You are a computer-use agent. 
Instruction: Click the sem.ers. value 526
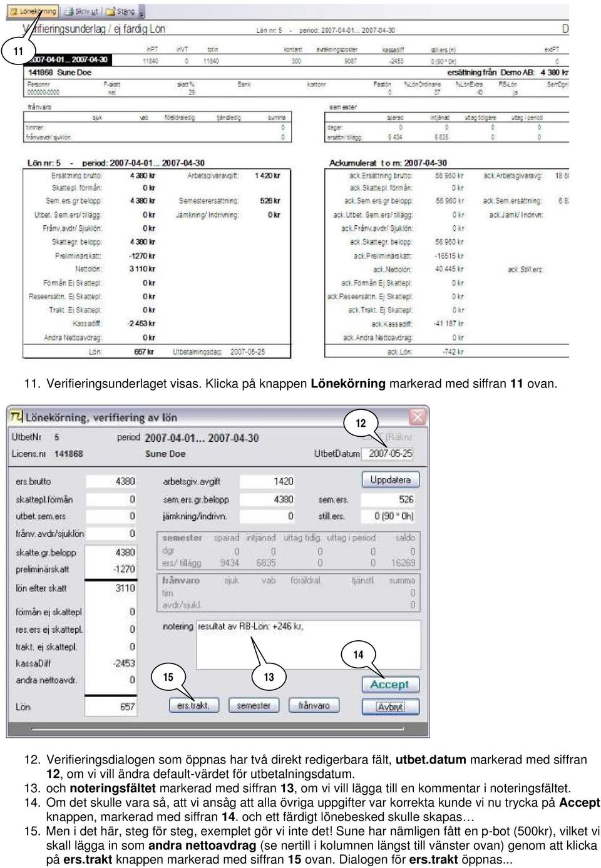point(389,499)
